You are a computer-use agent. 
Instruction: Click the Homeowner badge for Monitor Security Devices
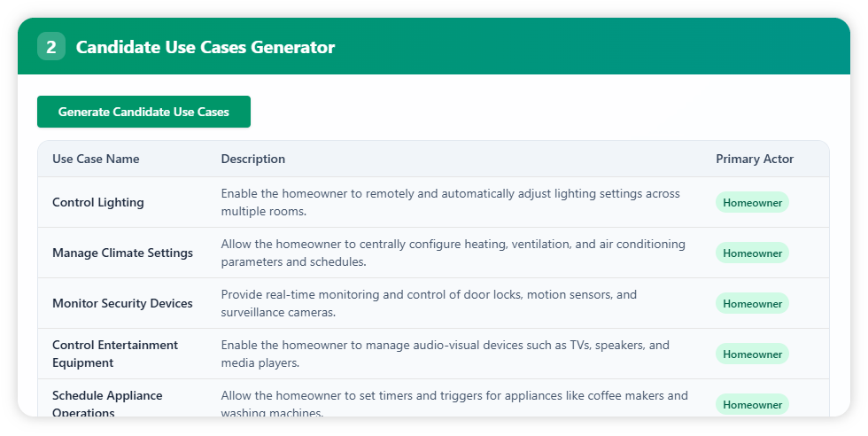(x=752, y=304)
